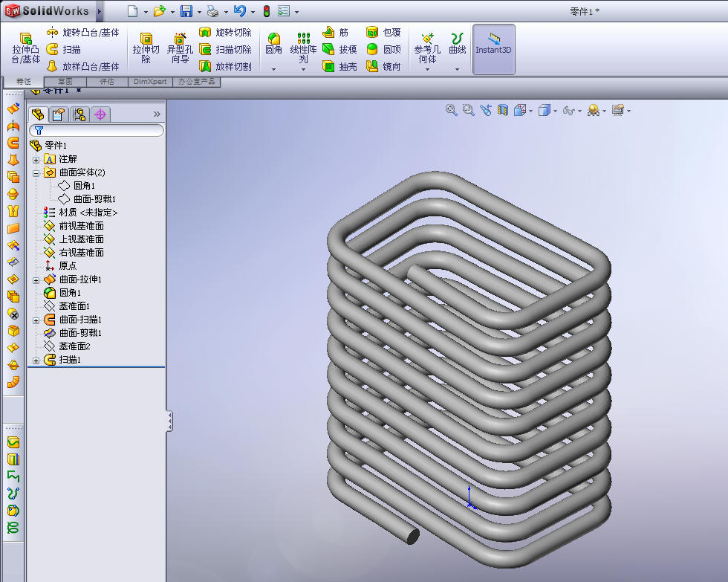The height and width of the screenshot is (582, 728).
Task: Select 上视基准面 in the tree
Action: [74, 239]
